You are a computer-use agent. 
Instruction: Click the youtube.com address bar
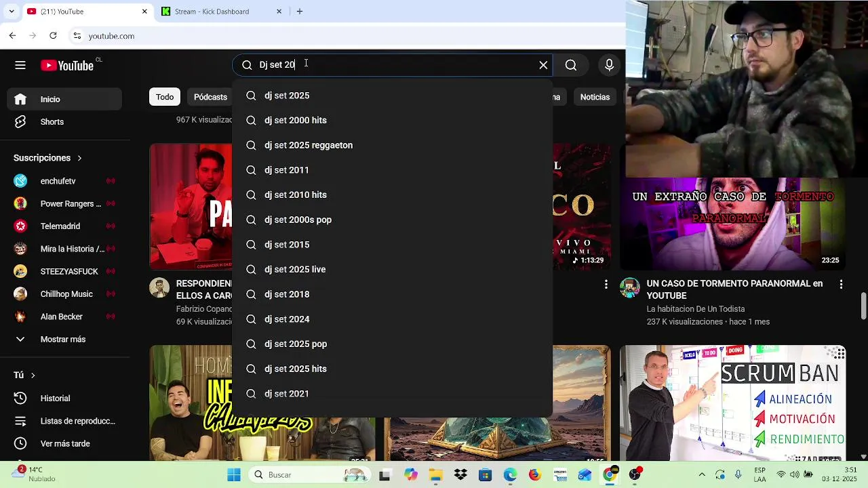point(346,36)
